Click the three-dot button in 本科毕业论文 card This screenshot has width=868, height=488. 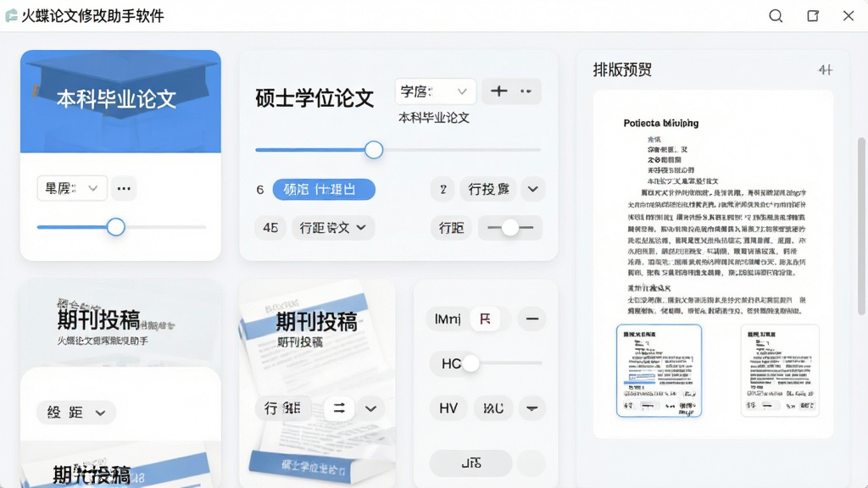click(124, 188)
